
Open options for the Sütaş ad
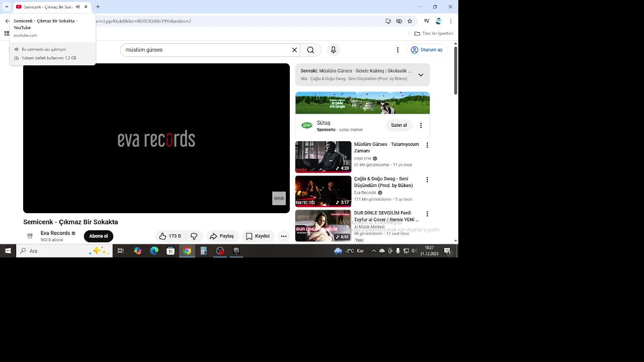421,125
